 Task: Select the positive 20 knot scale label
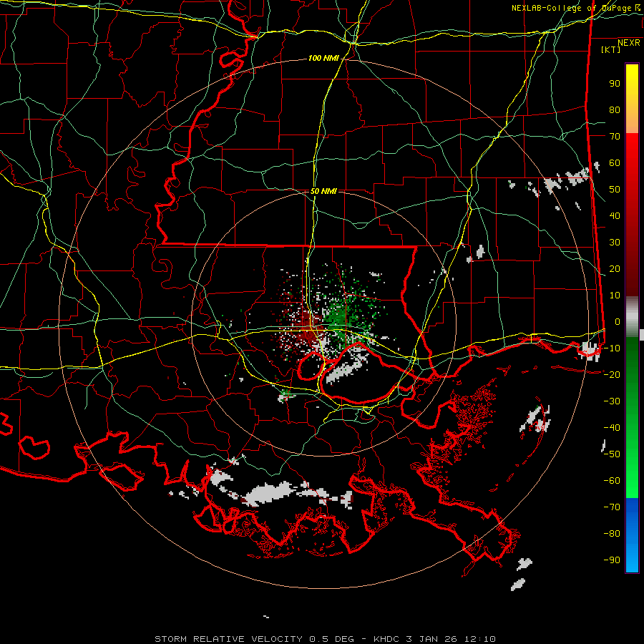pos(615,269)
